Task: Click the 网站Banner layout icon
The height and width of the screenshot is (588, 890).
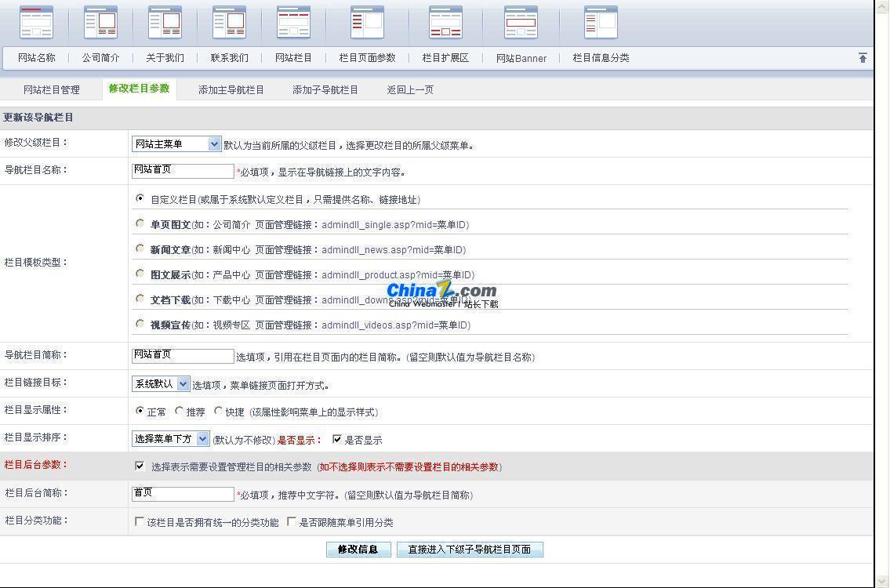Action: (x=521, y=22)
